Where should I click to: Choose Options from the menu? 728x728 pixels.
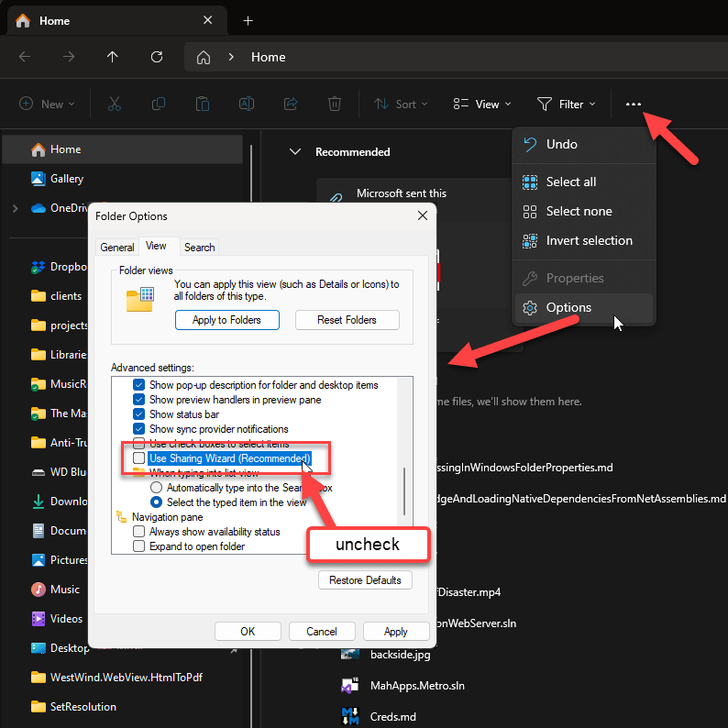[584, 307]
